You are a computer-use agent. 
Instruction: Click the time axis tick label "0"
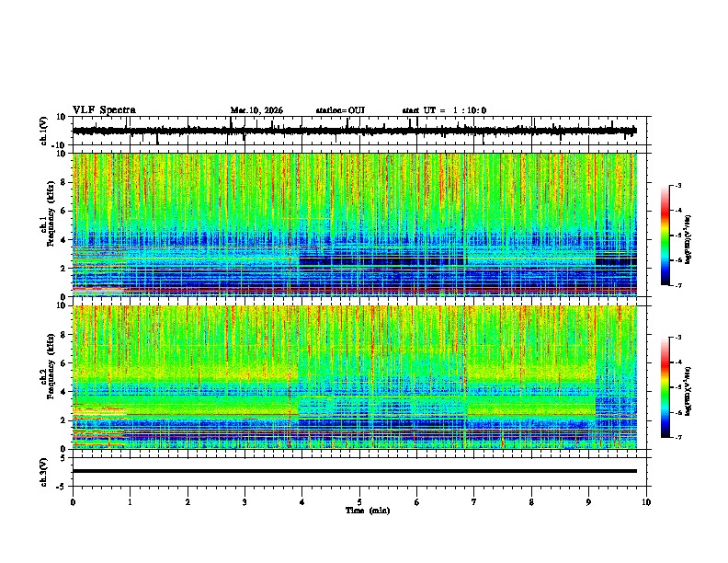(x=73, y=502)
